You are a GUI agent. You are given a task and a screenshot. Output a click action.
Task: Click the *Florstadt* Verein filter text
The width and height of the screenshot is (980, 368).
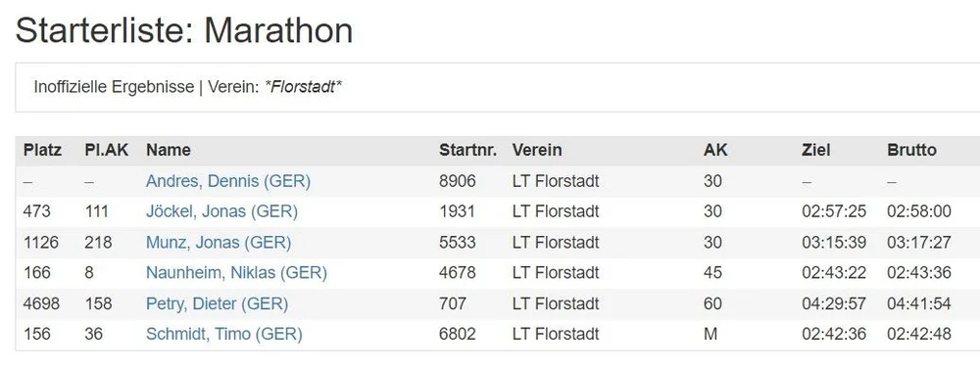303,87
